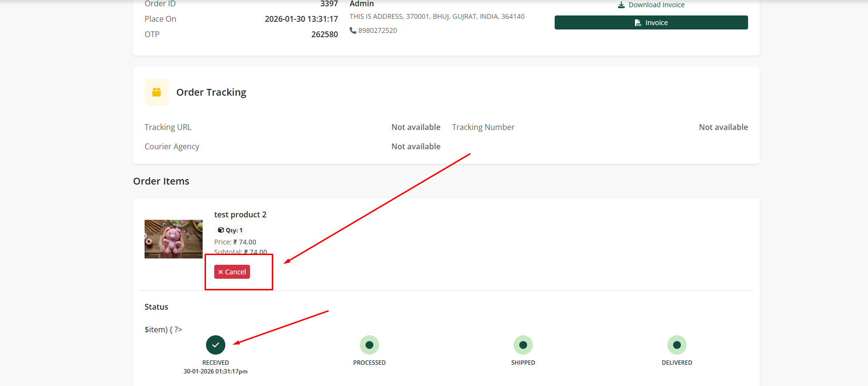This screenshot has height=386, width=868.
Task: Select the Place On date 2026-01-30 13:31:17
Action: [x=301, y=19]
